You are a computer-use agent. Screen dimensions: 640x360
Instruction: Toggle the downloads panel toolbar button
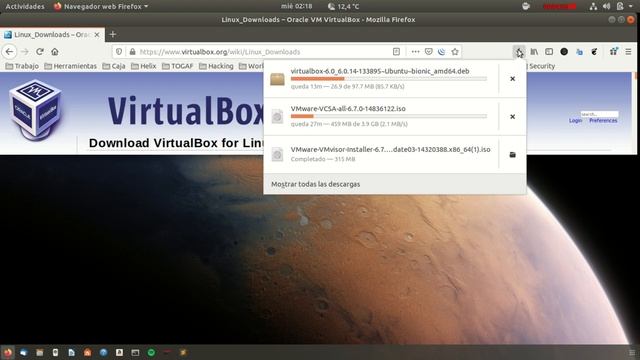pos(519,52)
